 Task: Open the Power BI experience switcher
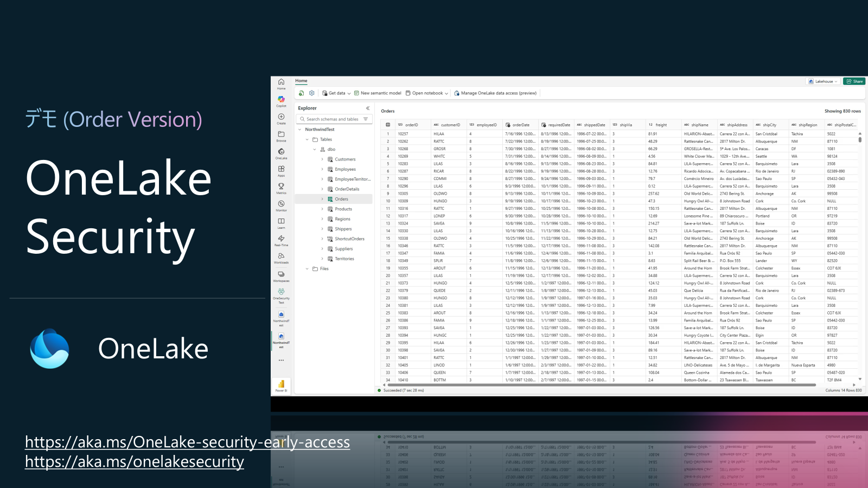pyautogui.click(x=281, y=385)
